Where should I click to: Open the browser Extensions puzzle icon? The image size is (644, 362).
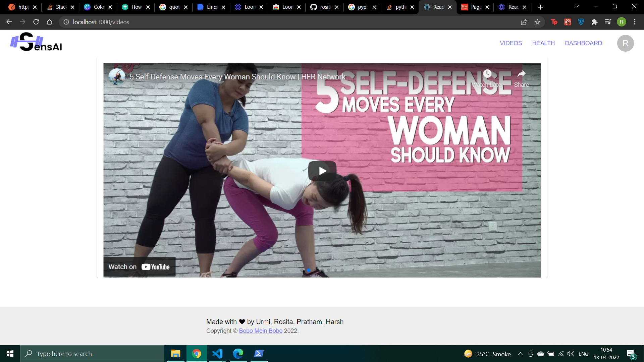pos(594,22)
